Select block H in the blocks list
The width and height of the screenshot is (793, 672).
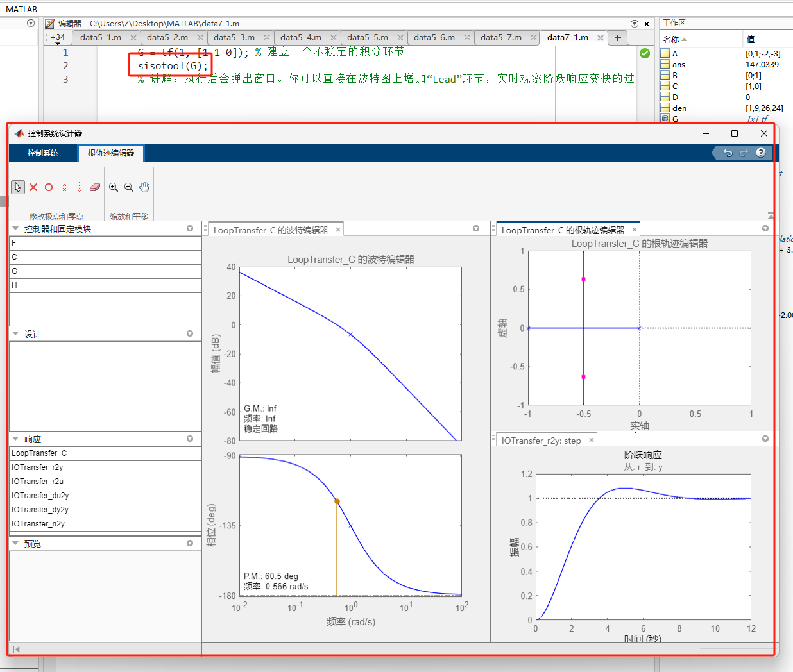[105, 285]
